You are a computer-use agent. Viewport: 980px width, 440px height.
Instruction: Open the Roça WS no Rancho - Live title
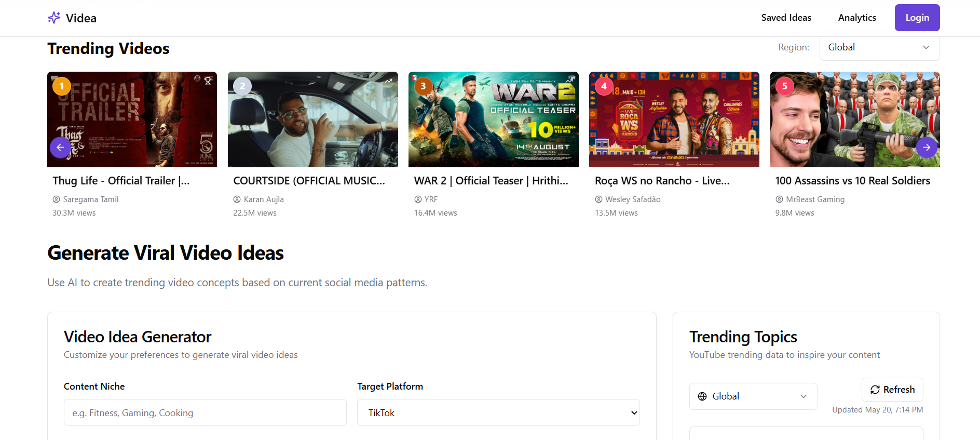pyautogui.click(x=662, y=181)
